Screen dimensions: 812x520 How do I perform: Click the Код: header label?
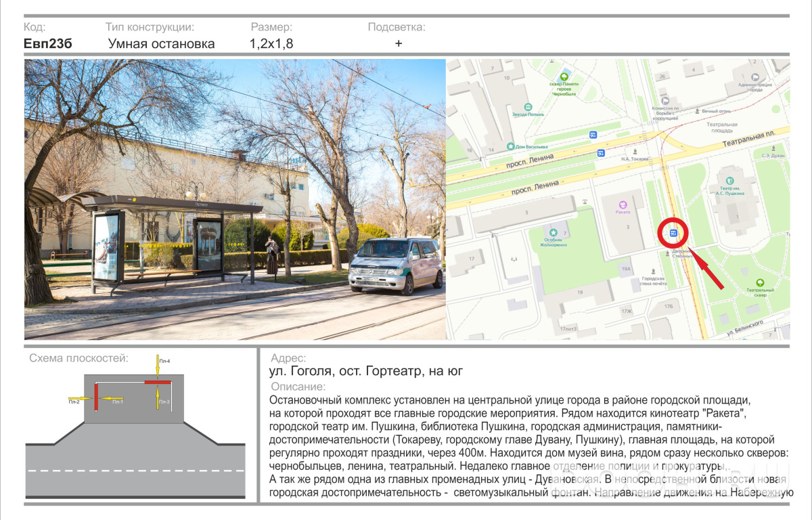35,27
